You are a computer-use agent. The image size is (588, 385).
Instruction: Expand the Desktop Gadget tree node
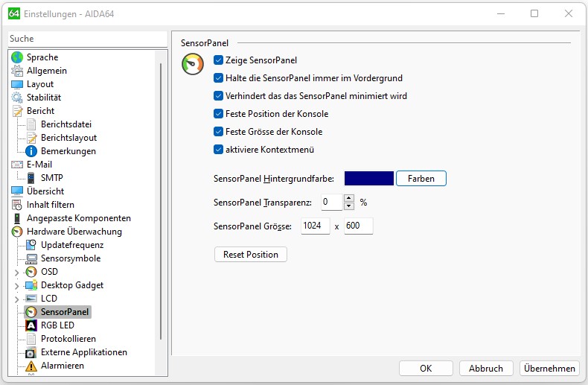click(17, 286)
